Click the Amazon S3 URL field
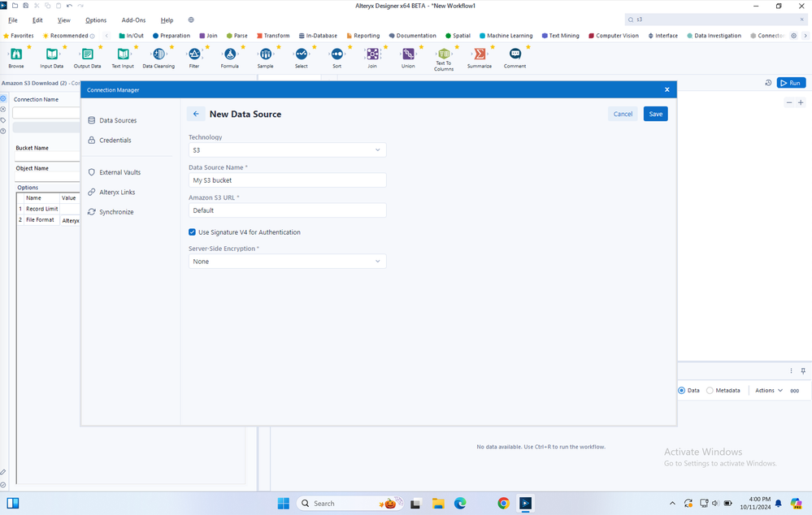This screenshot has height=515, width=812. point(288,210)
